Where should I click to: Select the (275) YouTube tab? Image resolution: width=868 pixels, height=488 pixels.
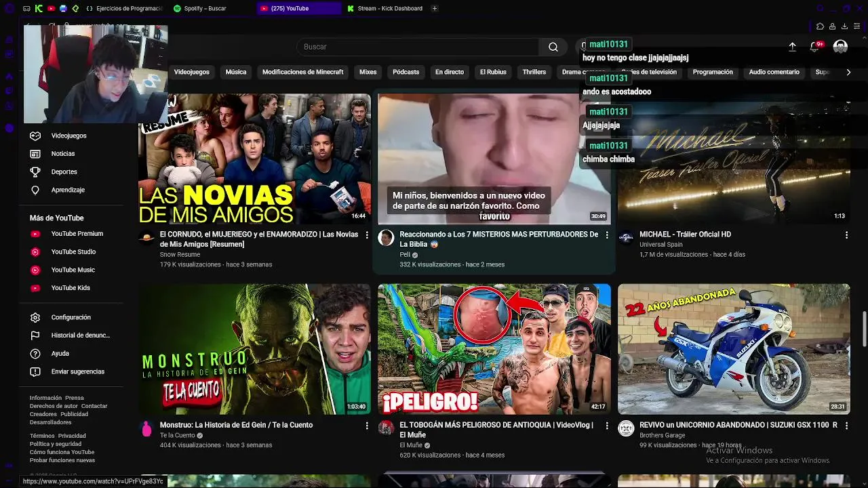(298, 8)
